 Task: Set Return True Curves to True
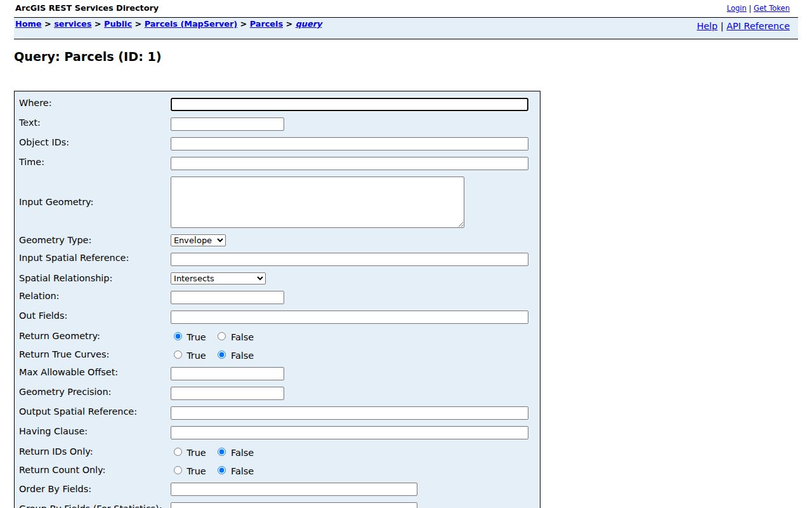tap(178, 355)
